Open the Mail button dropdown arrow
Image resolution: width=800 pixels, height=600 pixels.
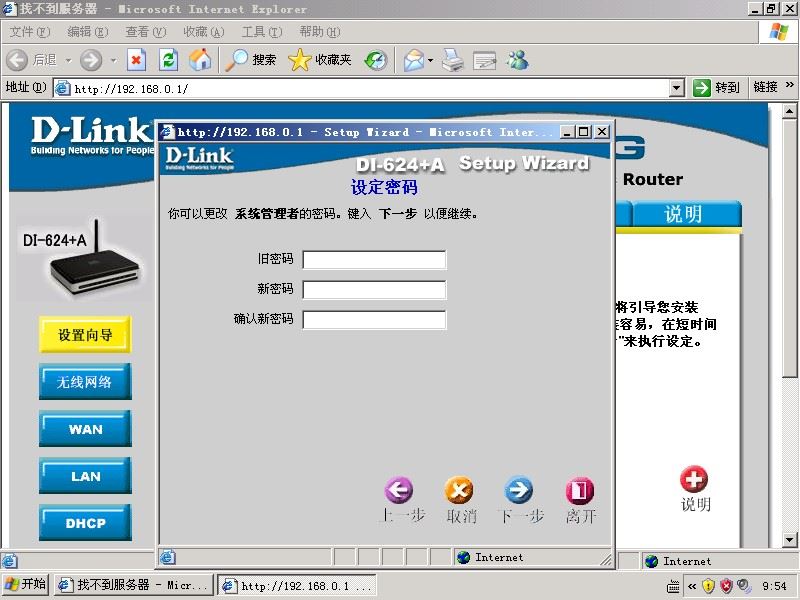(x=431, y=61)
